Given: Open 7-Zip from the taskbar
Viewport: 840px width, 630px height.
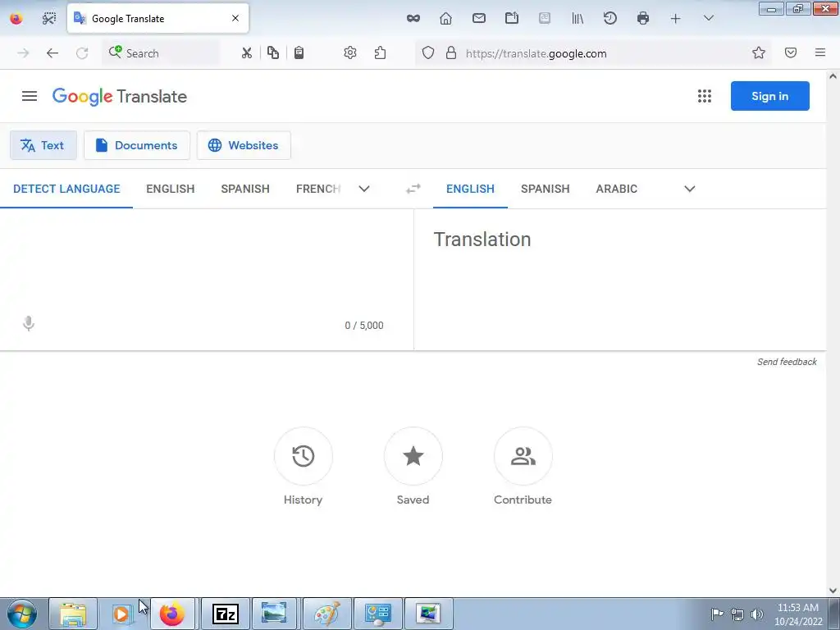Looking at the screenshot, I should coord(225,614).
